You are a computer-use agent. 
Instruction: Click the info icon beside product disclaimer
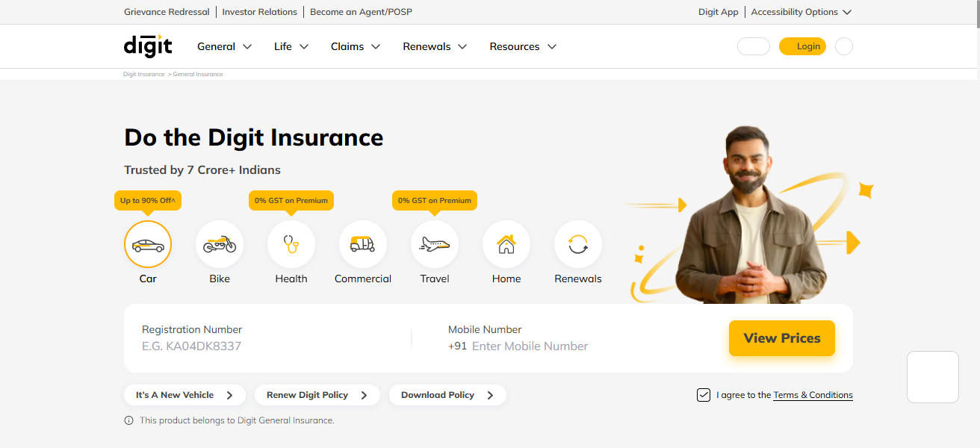[128, 420]
